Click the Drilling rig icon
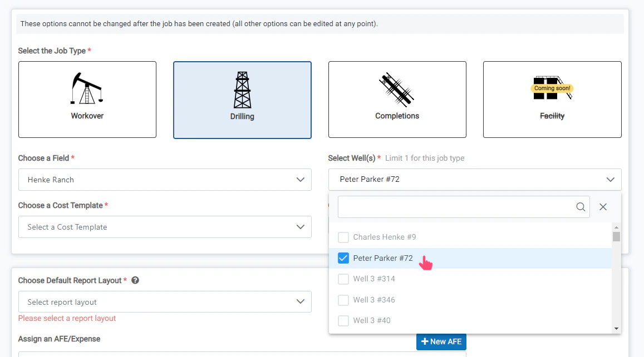644x357 pixels. [x=242, y=89]
